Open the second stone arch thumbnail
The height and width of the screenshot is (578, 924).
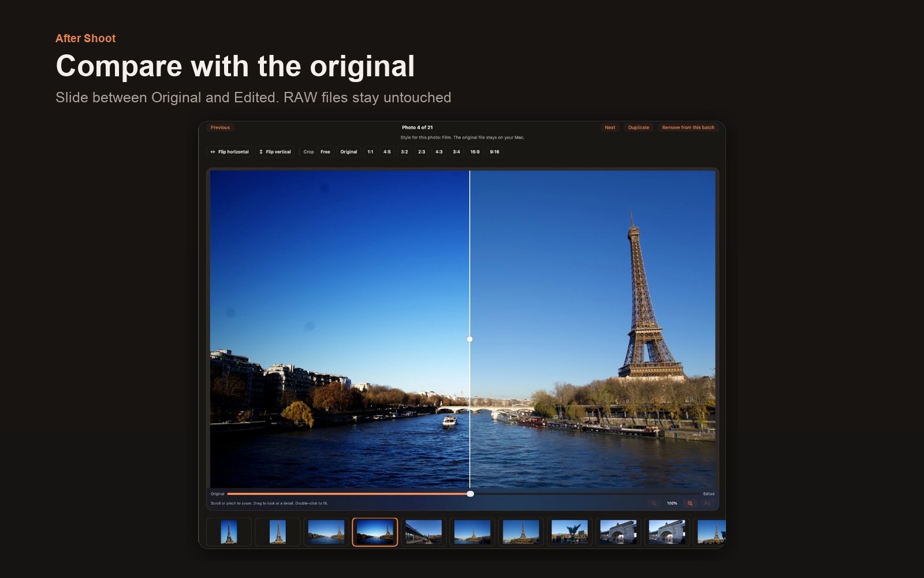coord(666,532)
